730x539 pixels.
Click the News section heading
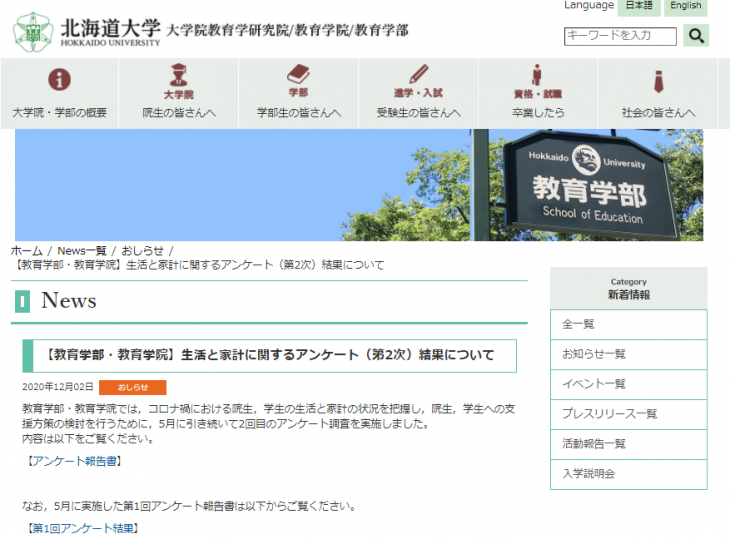69,300
